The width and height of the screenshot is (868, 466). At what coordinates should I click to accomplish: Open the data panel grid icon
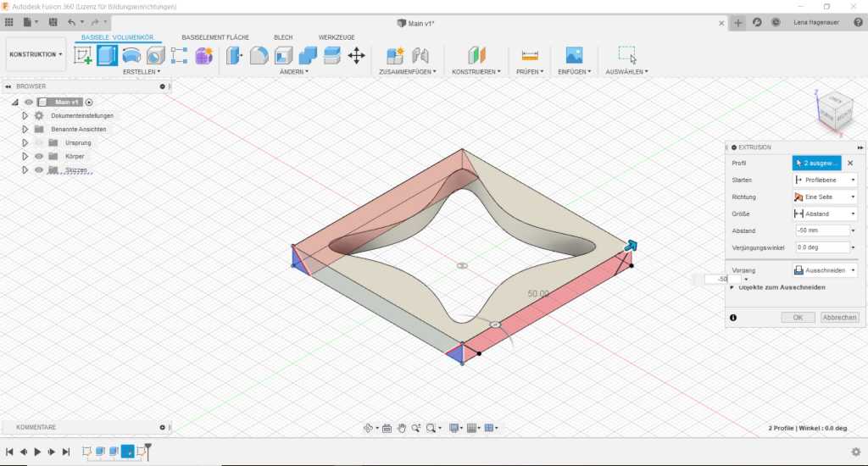point(8,22)
